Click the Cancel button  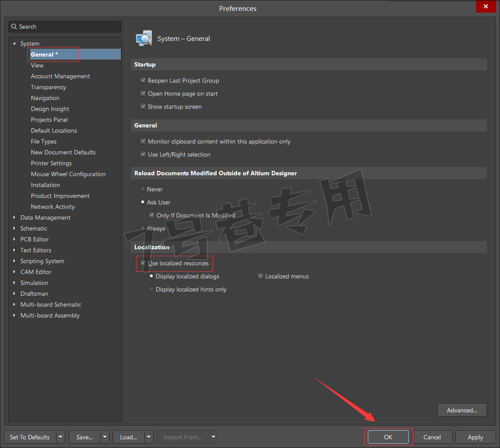tap(432, 437)
